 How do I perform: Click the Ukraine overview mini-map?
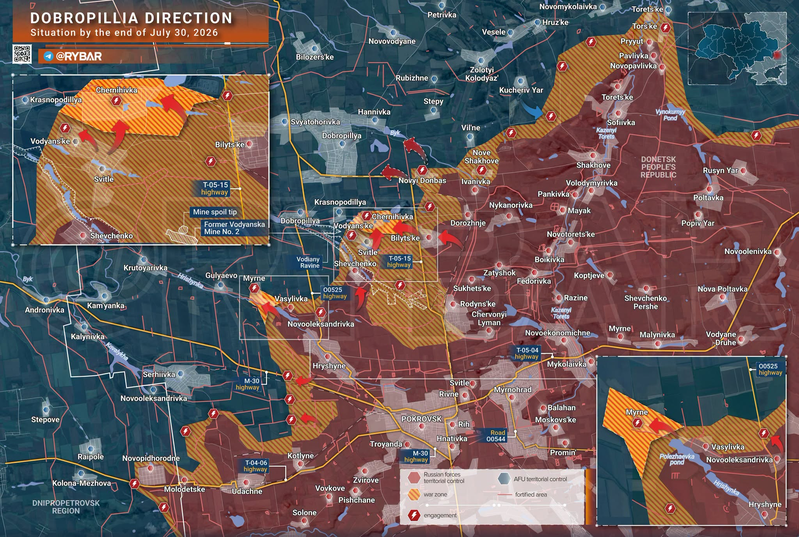738,48
